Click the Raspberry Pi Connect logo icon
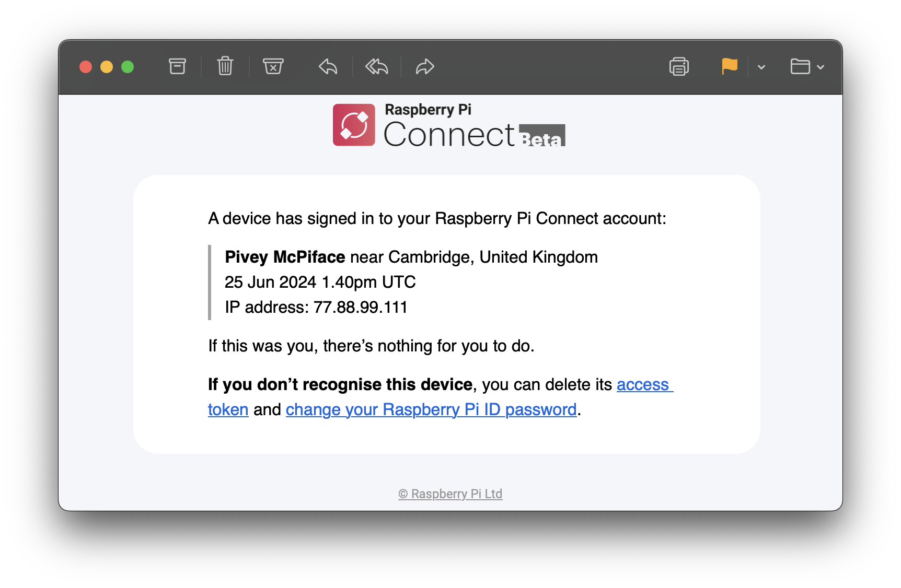Screen dimensions: 901x588 [x=354, y=125]
